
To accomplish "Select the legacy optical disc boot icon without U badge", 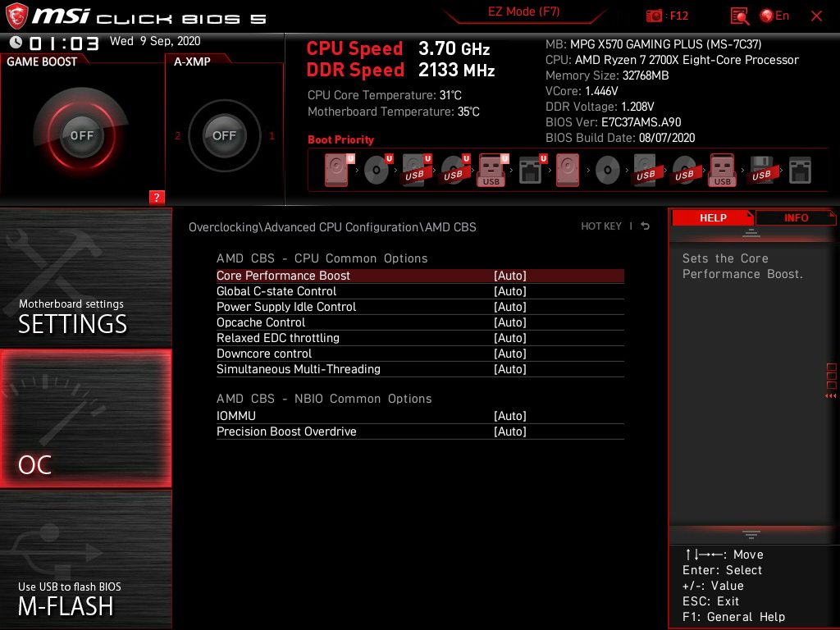I will point(608,171).
